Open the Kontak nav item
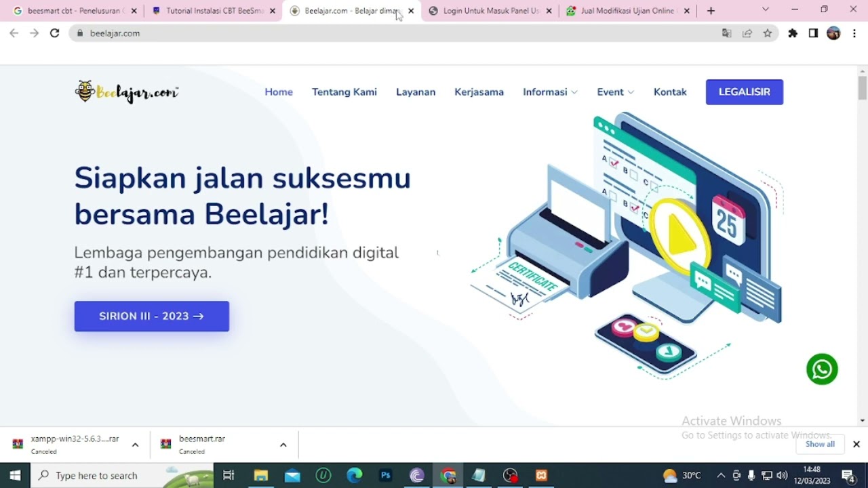 coord(670,92)
